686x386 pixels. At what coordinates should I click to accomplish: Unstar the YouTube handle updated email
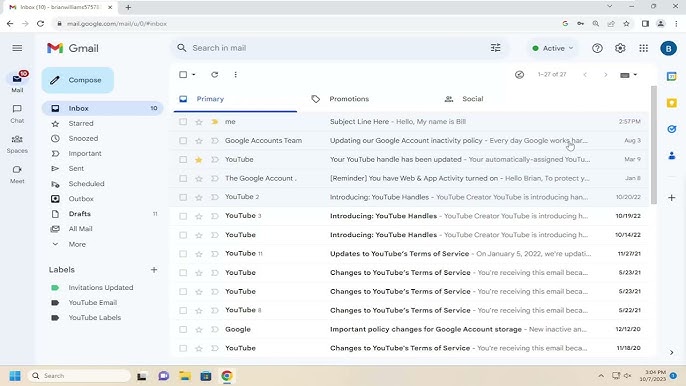click(x=199, y=160)
